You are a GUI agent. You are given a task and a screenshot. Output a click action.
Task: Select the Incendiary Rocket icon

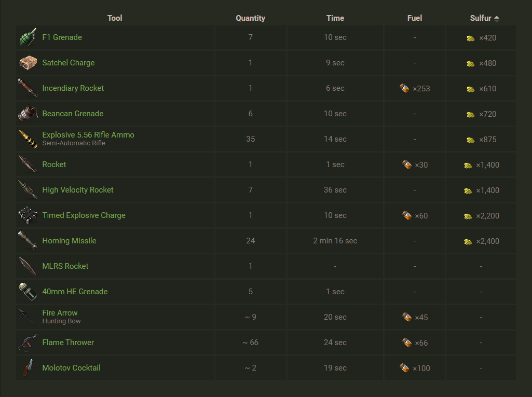(x=28, y=88)
